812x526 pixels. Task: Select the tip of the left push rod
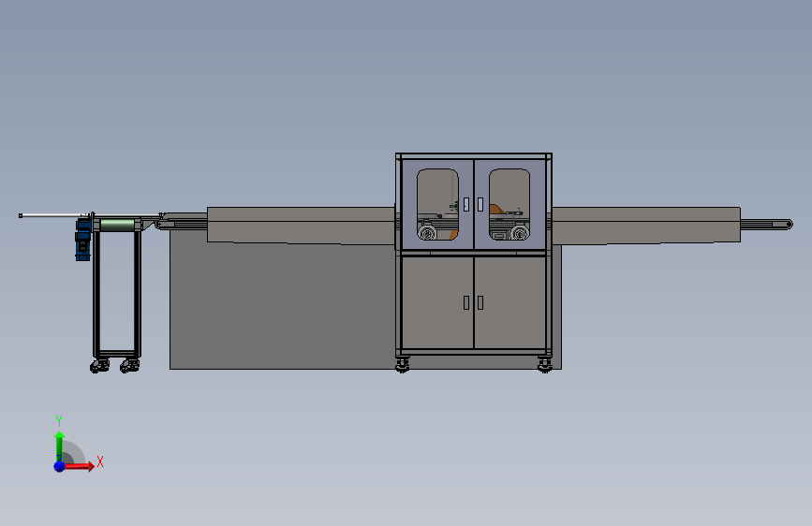[21, 215]
